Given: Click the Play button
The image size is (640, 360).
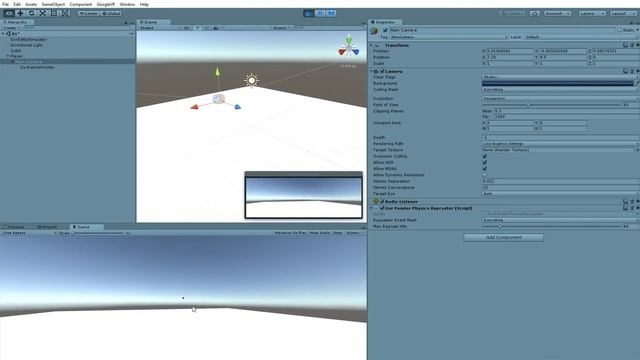Looking at the screenshot, I should [309, 13].
